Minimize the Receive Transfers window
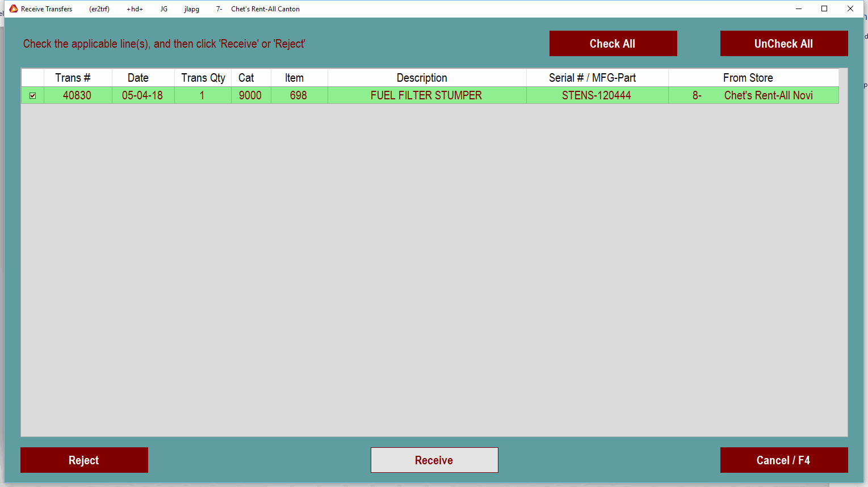 point(798,9)
